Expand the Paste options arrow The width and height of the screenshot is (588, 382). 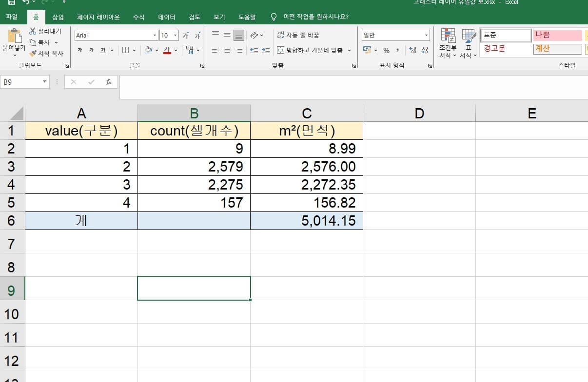14,55
